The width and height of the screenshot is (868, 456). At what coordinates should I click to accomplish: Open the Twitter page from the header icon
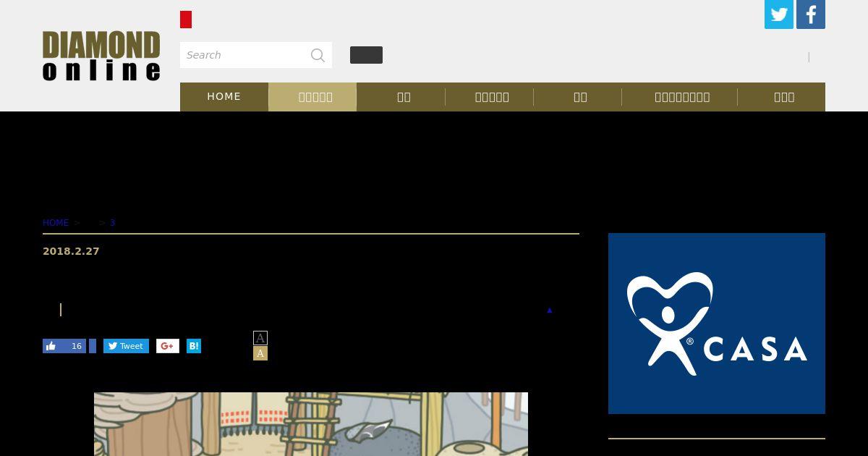point(779,14)
